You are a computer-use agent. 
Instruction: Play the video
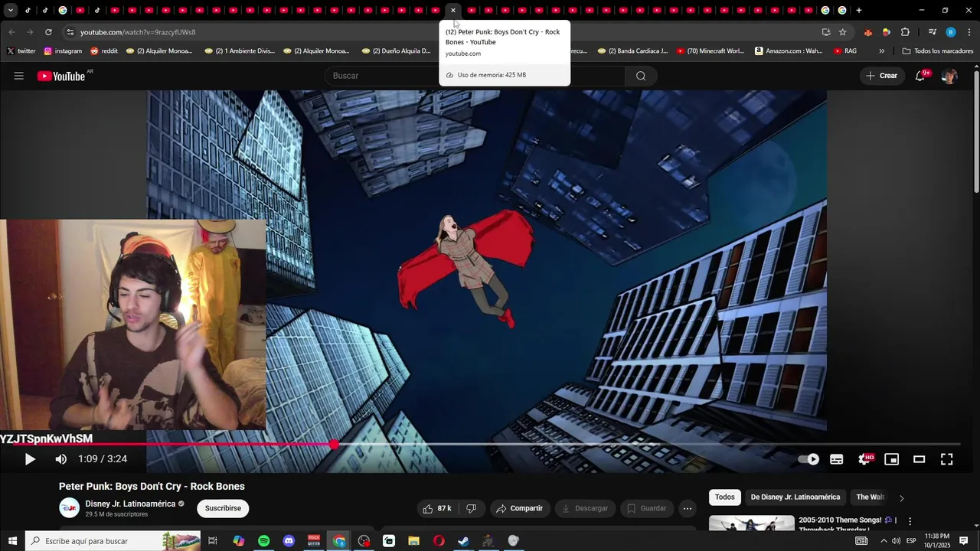(x=30, y=459)
